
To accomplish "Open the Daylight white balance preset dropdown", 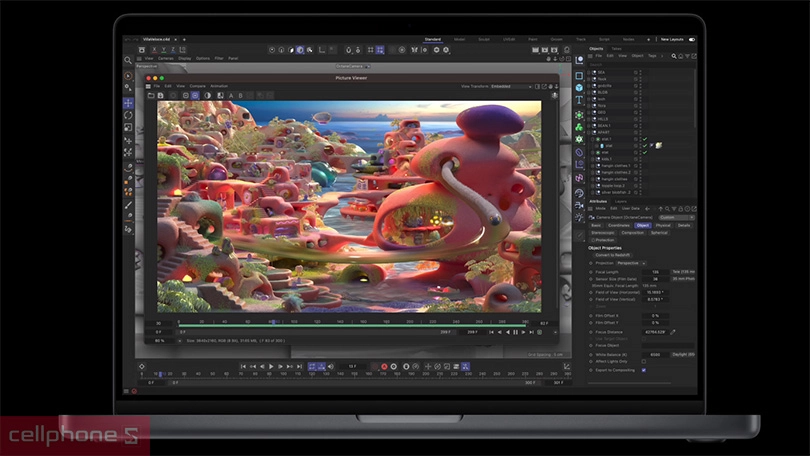I will (683, 355).
